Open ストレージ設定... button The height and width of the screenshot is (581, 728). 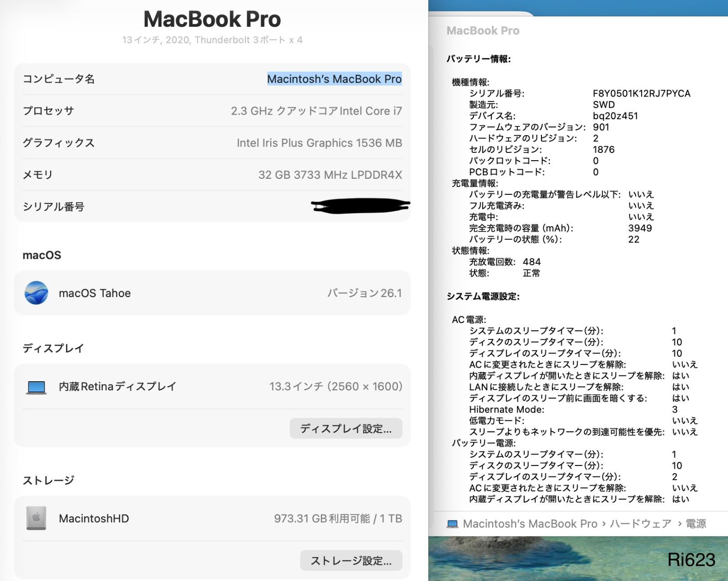pos(351,561)
